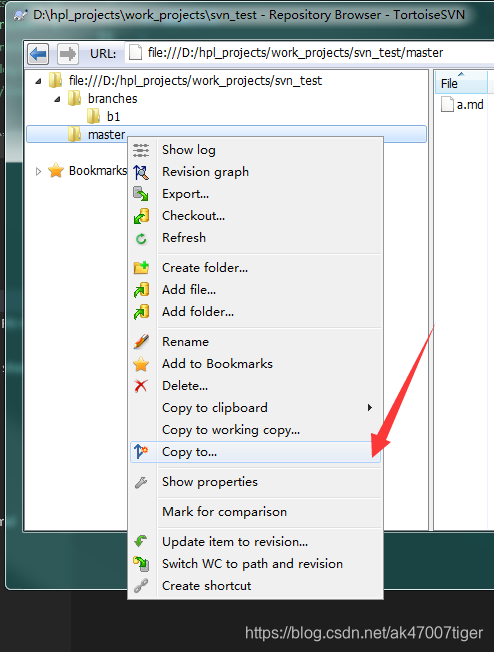Screen dimensions: 494x652
Task: Click the document icon in URL field
Action: 135,53
